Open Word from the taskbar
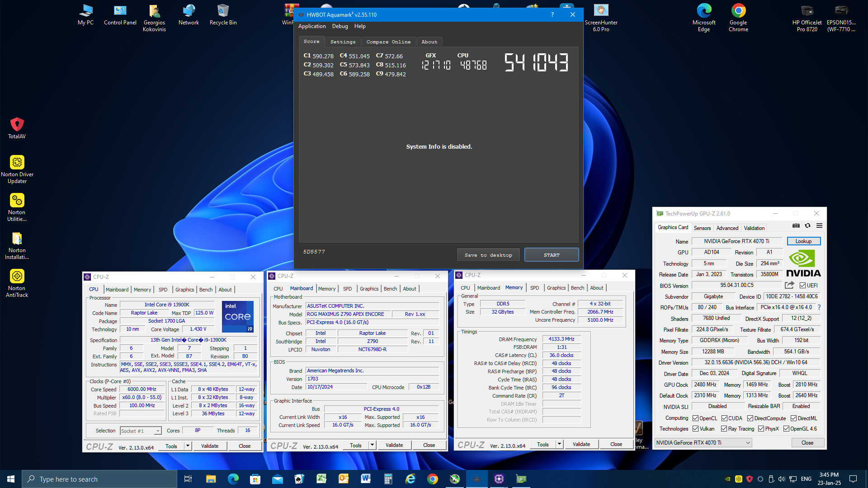Screen dimensions: 868x488 coord(366,479)
